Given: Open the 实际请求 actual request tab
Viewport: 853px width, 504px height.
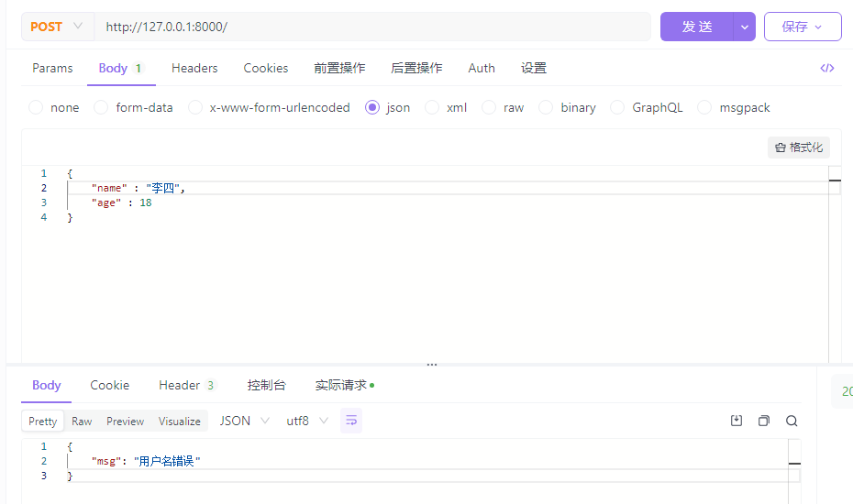Looking at the screenshot, I should pyautogui.click(x=344, y=386).
